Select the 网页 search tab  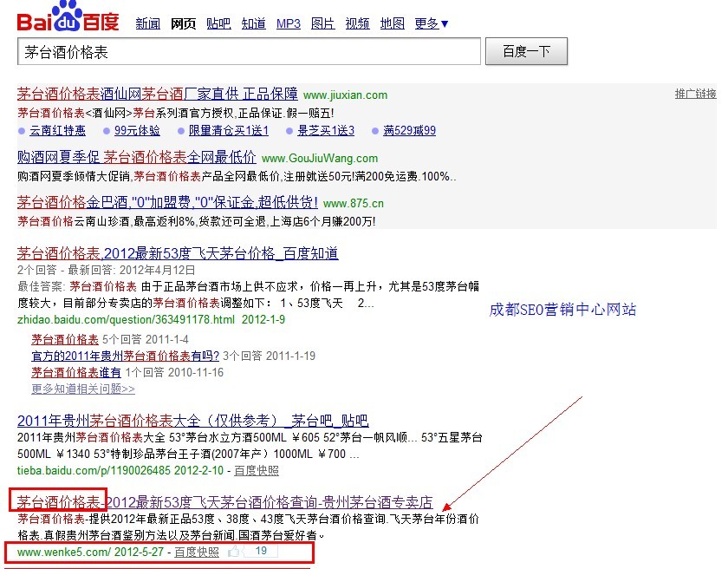(x=183, y=23)
